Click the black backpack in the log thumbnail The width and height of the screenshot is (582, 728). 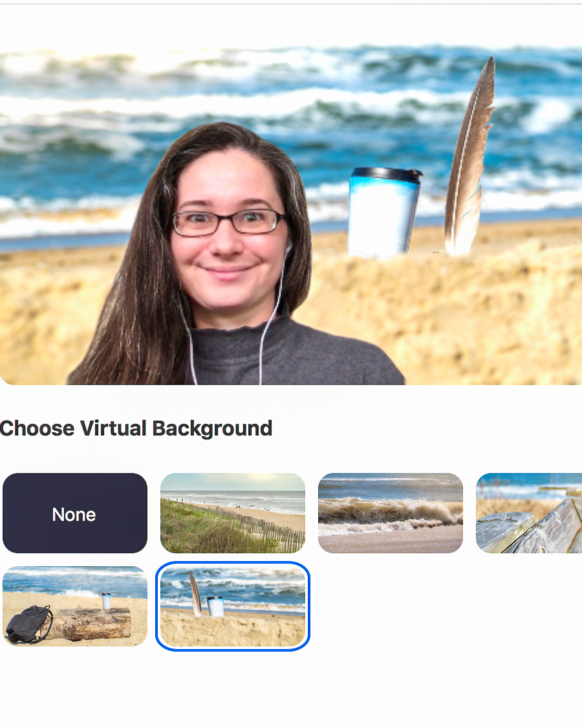28,624
